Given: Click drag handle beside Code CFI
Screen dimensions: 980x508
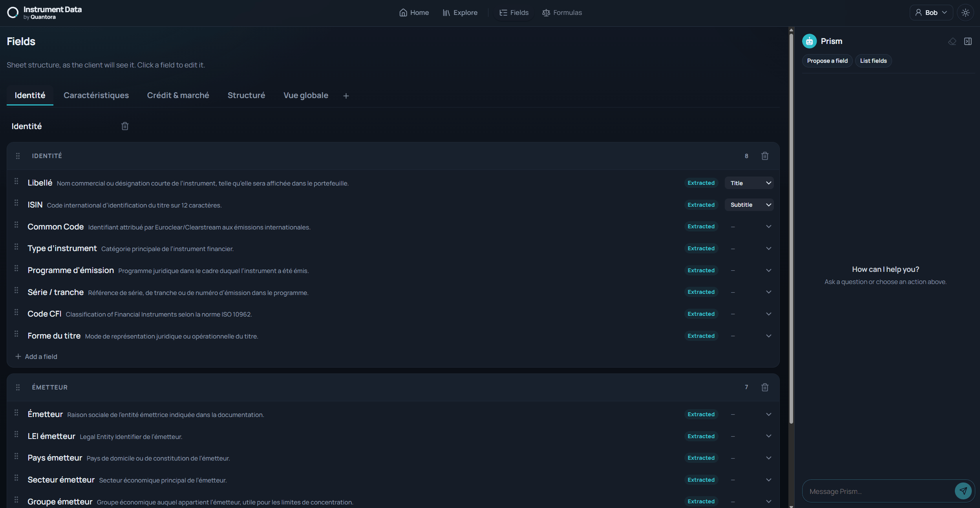Looking at the screenshot, I should coord(16,312).
